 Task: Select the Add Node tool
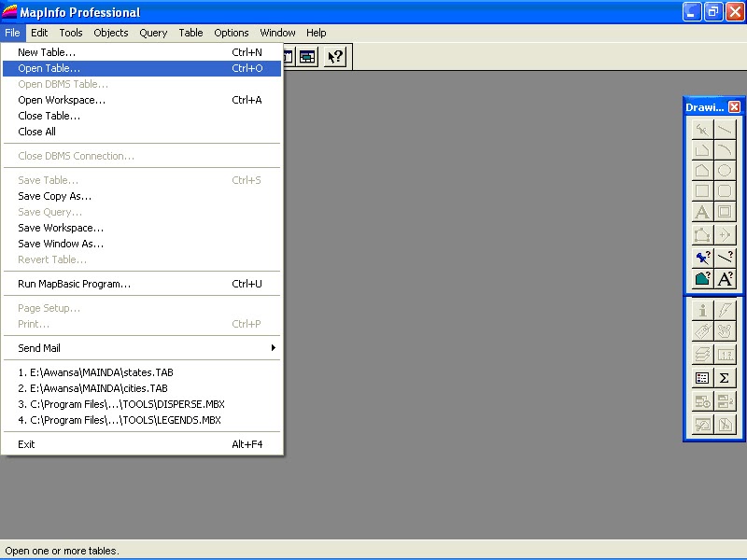[725, 235]
